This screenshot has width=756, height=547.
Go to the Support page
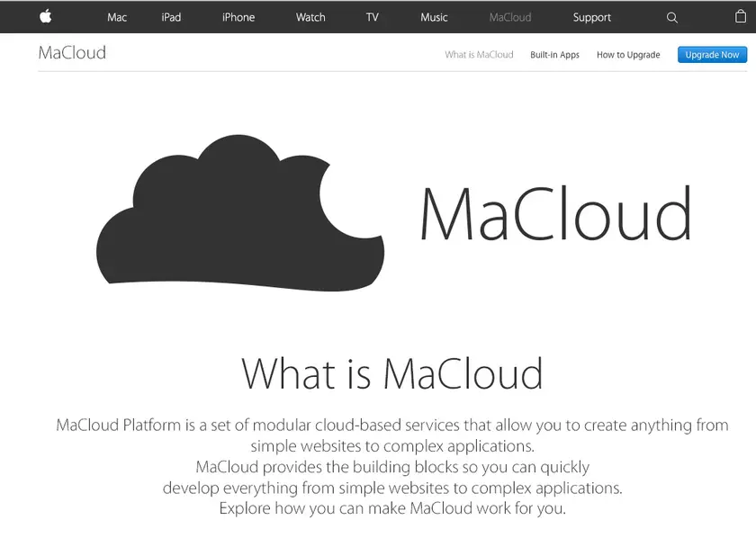click(x=591, y=16)
